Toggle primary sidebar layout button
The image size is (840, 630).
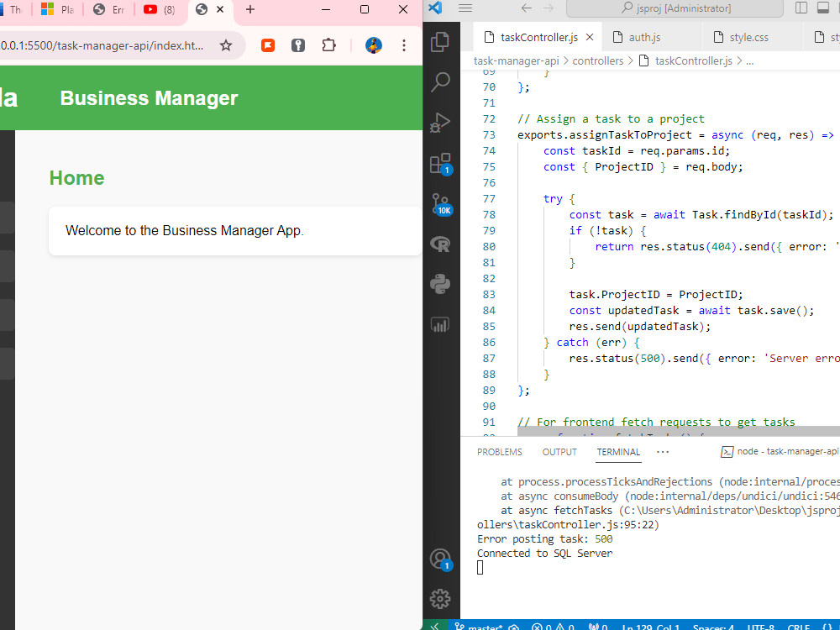coord(801,8)
